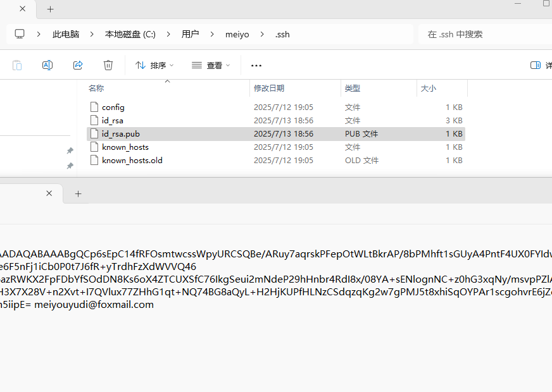Click the config file icon
The image size is (552, 392).
click(94, 107)
